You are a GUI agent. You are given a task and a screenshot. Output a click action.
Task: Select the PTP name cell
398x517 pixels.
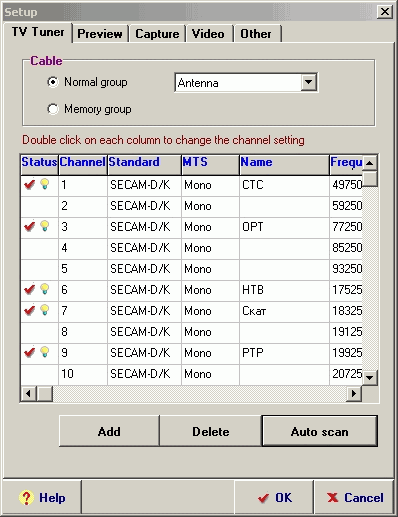tap(284, 353)
